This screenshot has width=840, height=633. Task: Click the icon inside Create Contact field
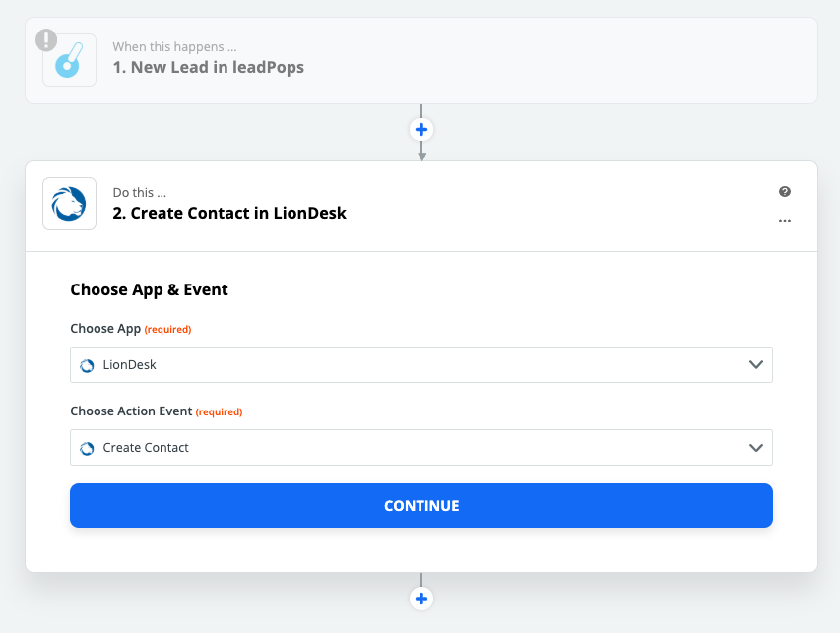[87, 448]
